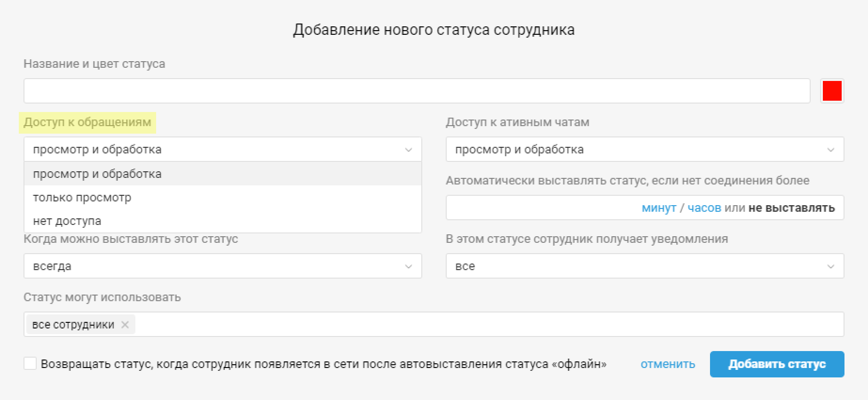
Task: Click the "Добавить статус" button
Action: (x=777, y=364)
